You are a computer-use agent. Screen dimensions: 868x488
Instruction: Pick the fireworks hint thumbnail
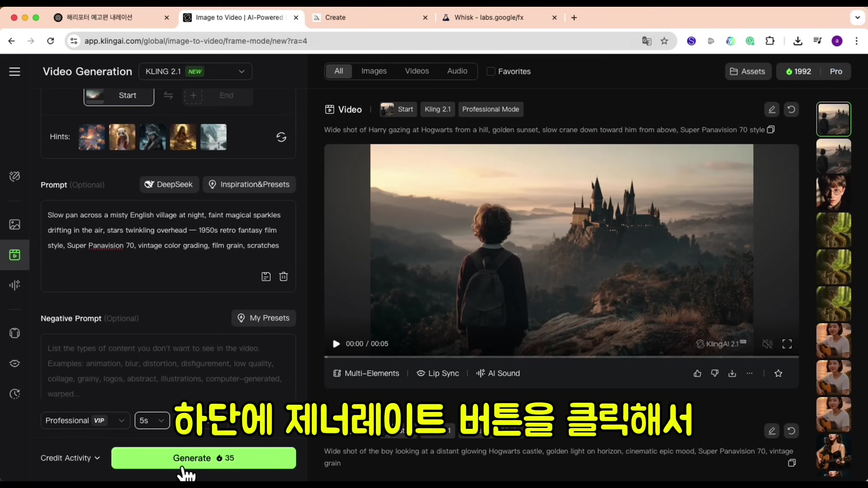(x=92, y=137)
